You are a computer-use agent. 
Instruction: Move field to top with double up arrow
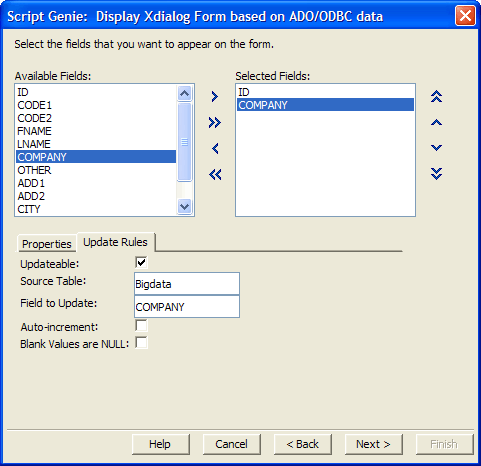click(x=436, y=97)
